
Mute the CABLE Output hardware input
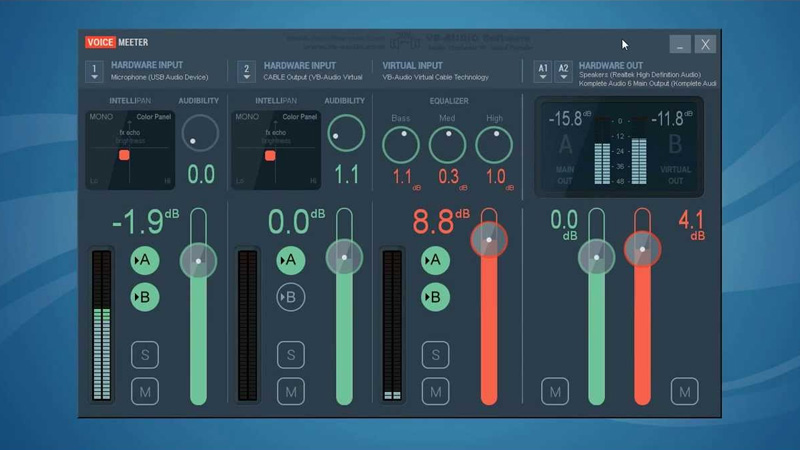pos(291,391)
